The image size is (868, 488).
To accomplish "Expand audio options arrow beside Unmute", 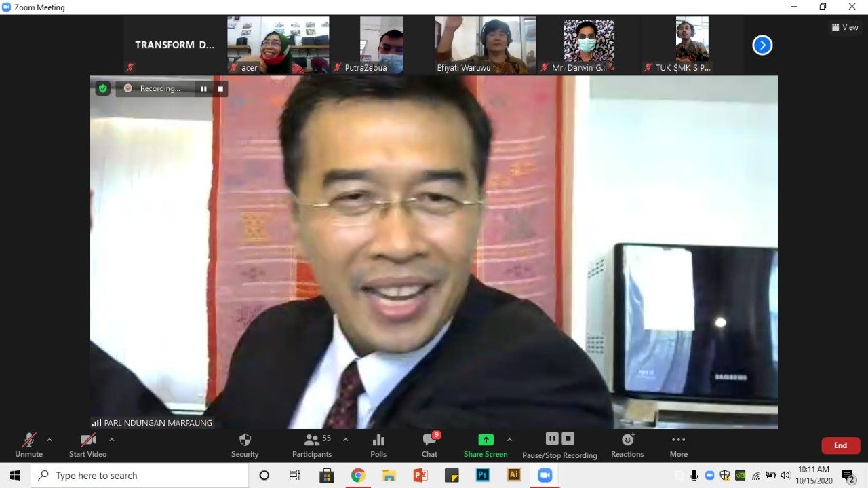I will click(x=50, y=440).
